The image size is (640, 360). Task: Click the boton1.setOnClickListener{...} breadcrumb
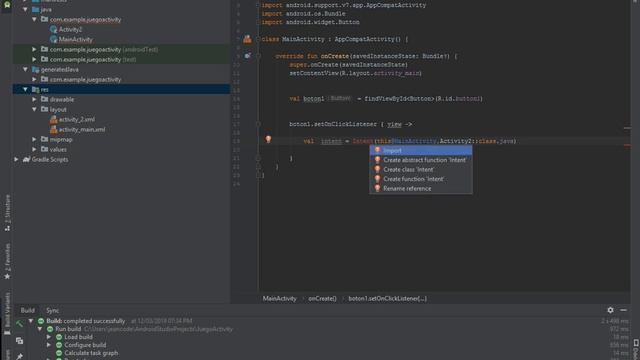pyautogui.click(x=387, y=298)
